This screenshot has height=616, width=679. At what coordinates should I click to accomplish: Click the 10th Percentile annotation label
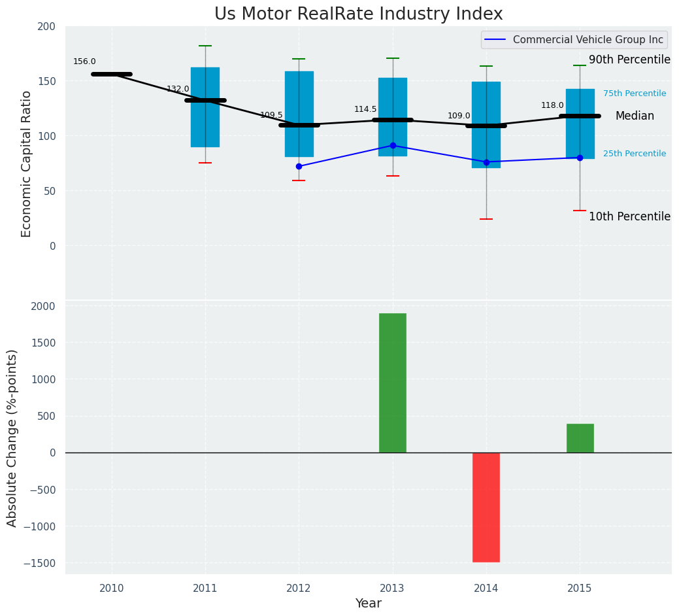pos(629,216)
